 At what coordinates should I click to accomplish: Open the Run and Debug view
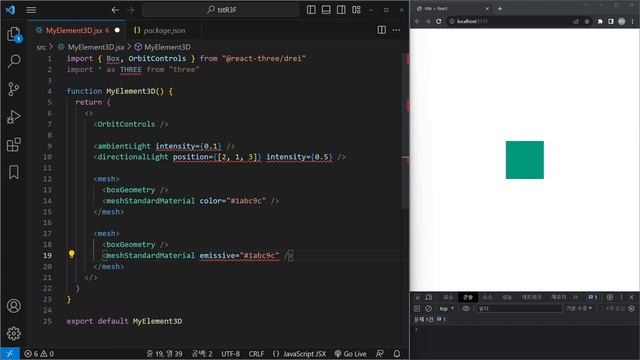tap(14, 117)
